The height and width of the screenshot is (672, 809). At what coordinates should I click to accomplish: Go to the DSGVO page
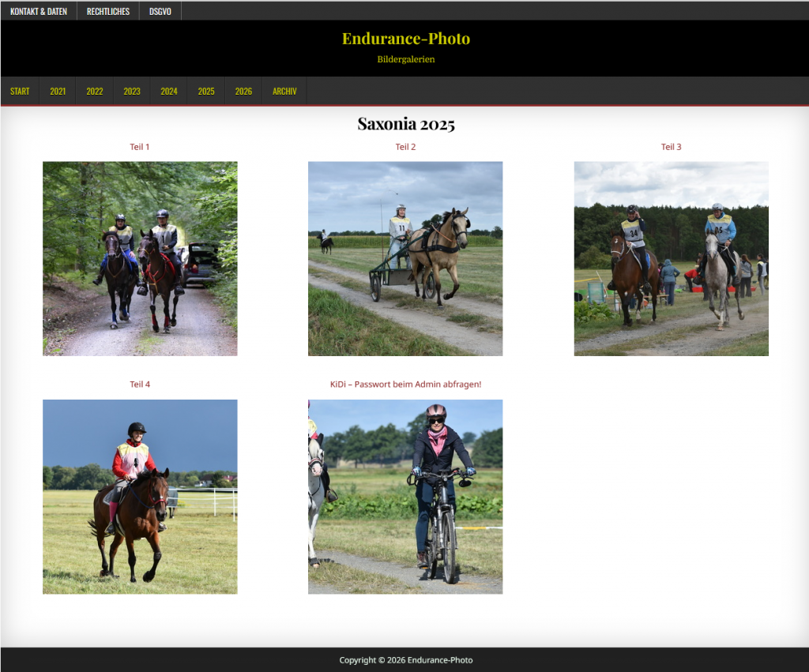click(x=160, y=11)
